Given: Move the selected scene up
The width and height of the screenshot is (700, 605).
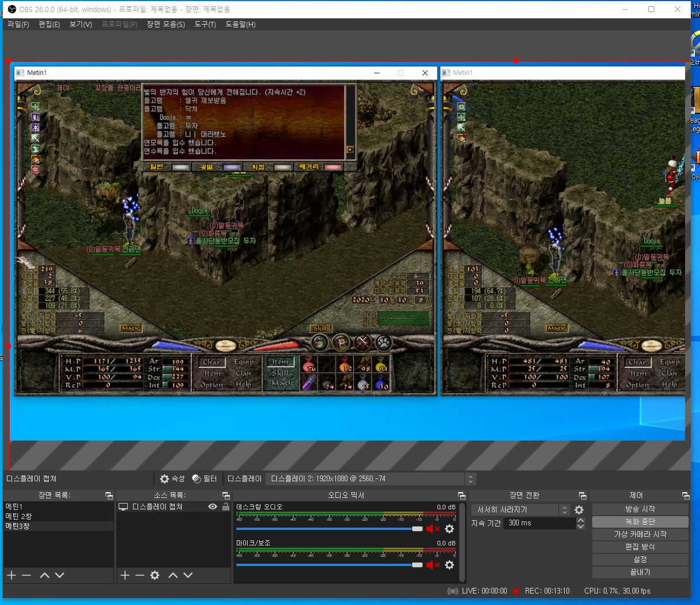Looking at the screenshot, I should 45,575.
